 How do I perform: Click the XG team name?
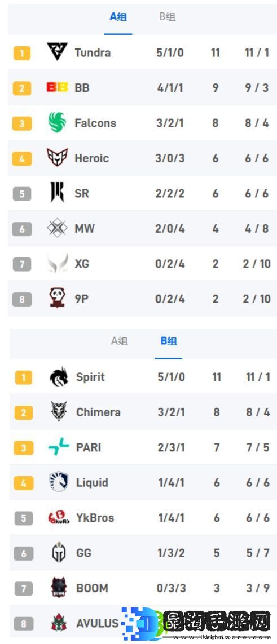tap(82, 264)
